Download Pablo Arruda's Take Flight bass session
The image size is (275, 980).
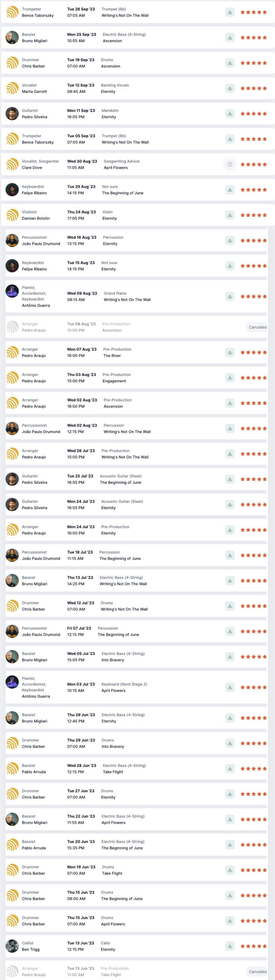[x=230, y=768]
